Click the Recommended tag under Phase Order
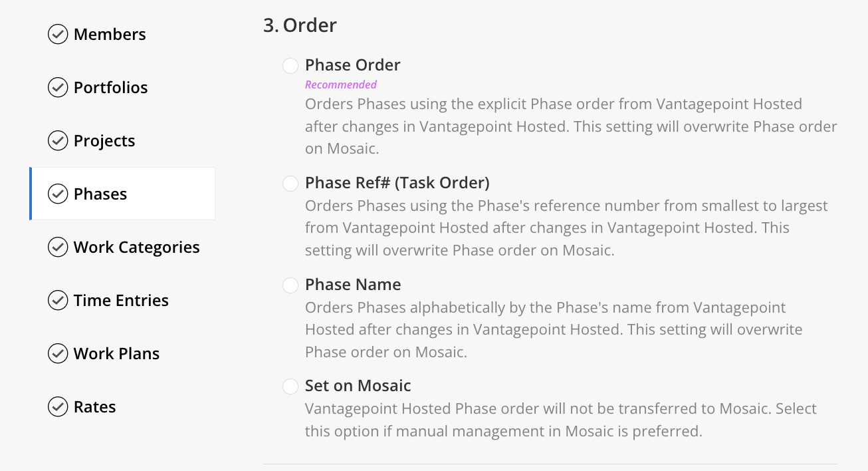The height and width of the screenshot is (471, 868). [x=341, y=84]
